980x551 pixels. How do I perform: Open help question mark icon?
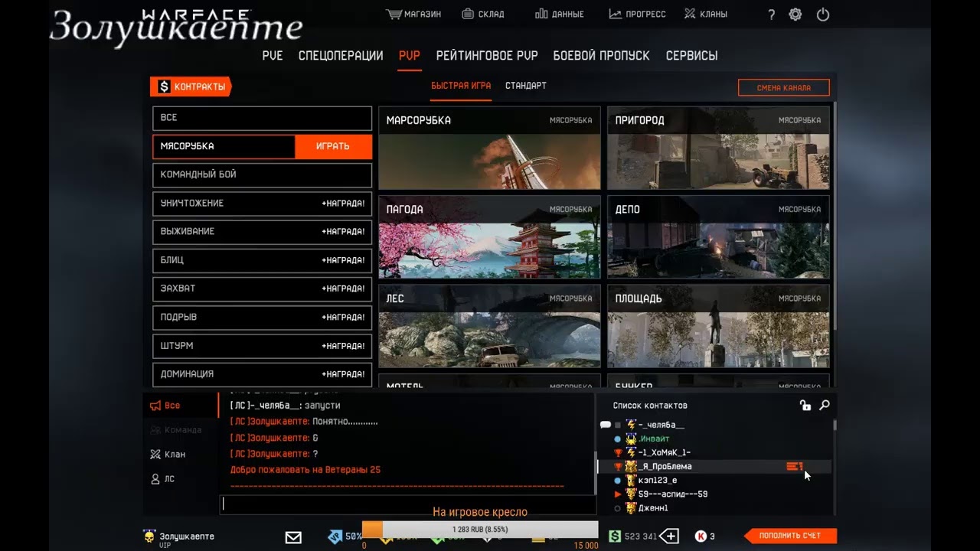771,15
